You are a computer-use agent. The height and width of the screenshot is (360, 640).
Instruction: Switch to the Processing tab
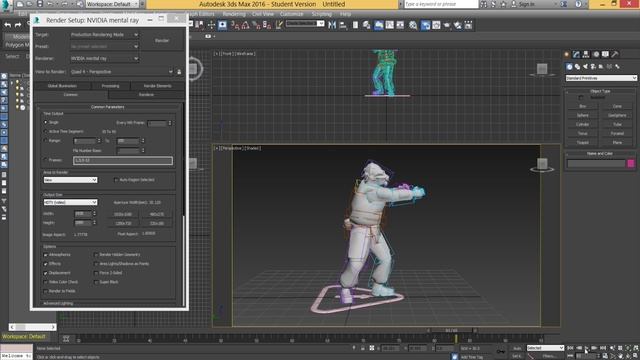tap(110, 86)
